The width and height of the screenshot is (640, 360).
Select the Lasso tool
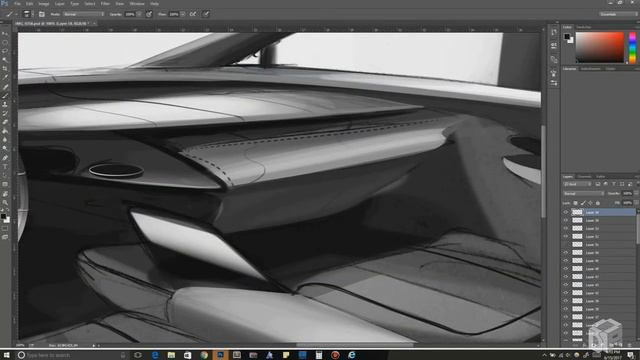tap(5, 51)
